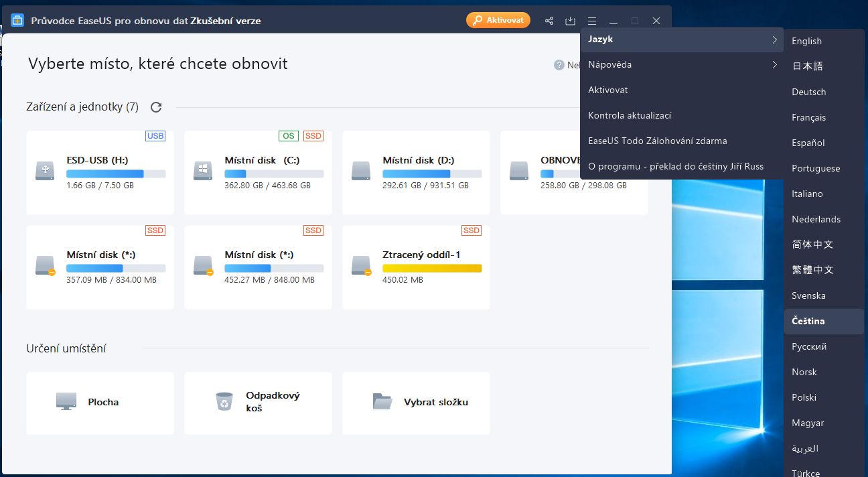Choose Odpadkový koš location
This screenshot has height=477, width=868.
tap(258, 403)
